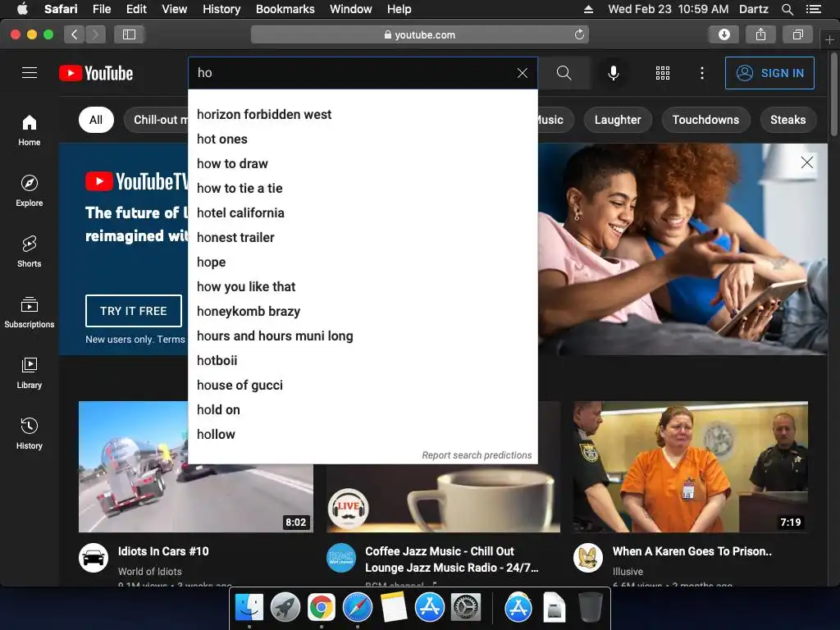The height and width of the screenshot is (630, 840).
Task: Open Coffee Jazz Music video title
Action: pos(451,559)
